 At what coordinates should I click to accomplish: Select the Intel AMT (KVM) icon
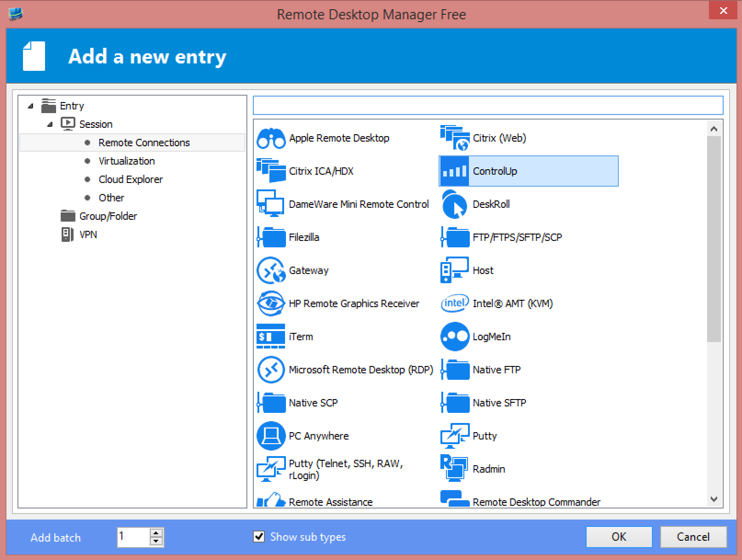tap(454, 303)
